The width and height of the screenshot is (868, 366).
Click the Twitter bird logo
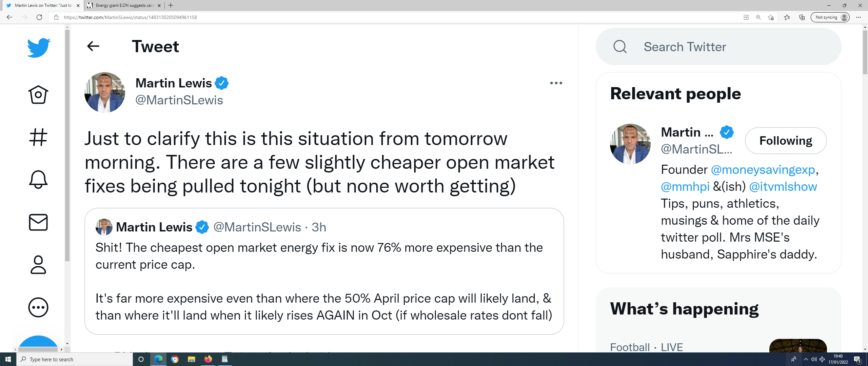point(39,47)
